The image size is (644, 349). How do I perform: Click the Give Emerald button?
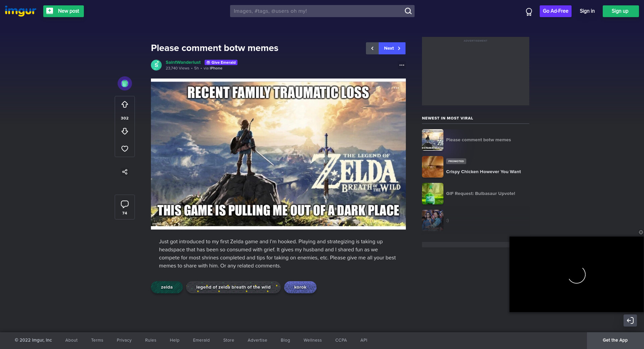coord(221,62)
